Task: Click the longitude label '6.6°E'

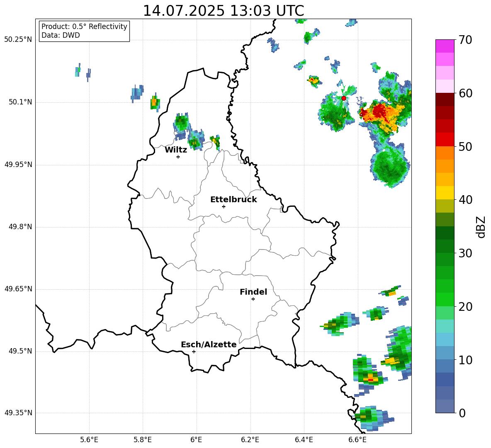Action: pos(357,440)
